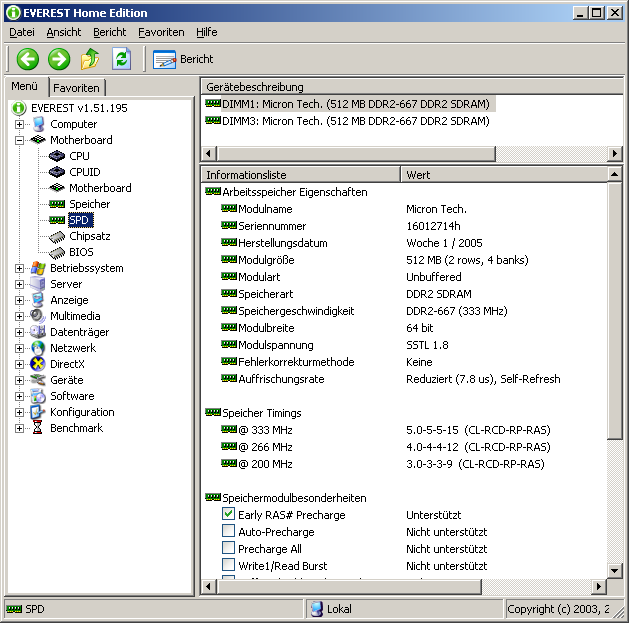Expand the DirectX tree node
The width and height of the screenshot is (629, 623).
point(19,365)
